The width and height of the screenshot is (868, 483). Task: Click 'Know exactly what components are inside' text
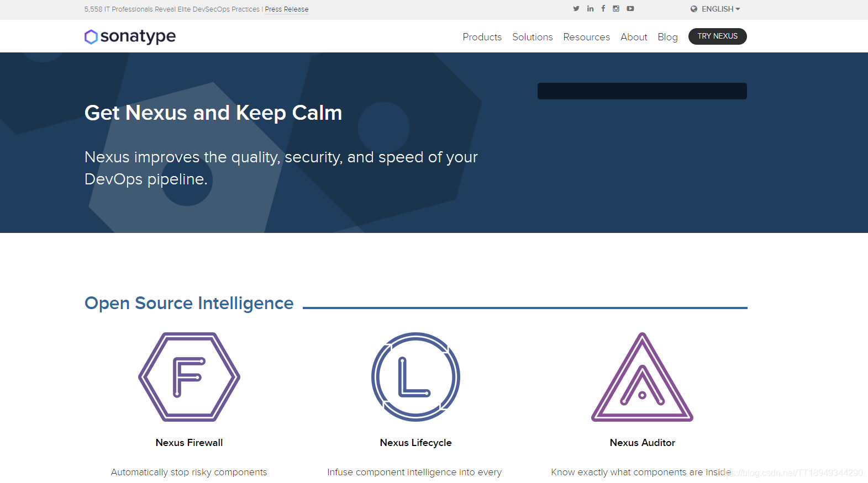[641, 472]
